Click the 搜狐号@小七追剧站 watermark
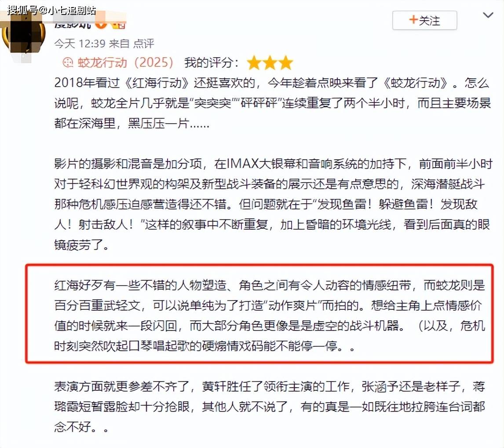504x448 pixels. pos(51,10)
